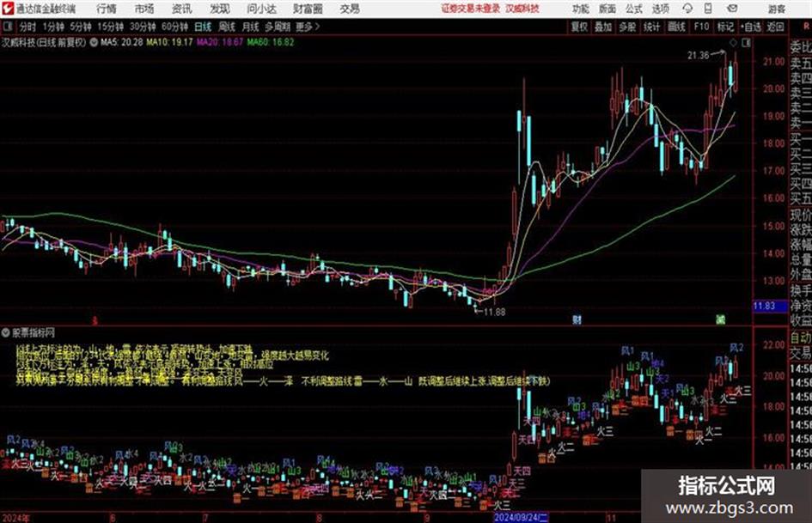Open dropdown arrow next to 汉威科技(日线 前复权)

(x=94, y=42)
